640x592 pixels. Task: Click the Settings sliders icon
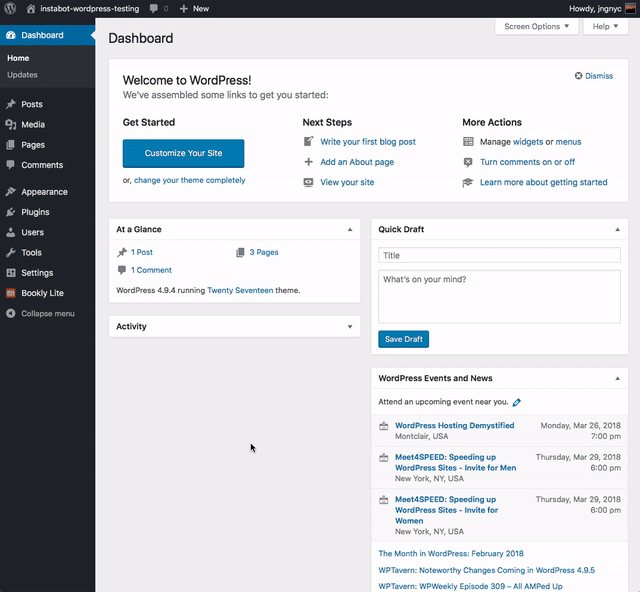point(11,273)
